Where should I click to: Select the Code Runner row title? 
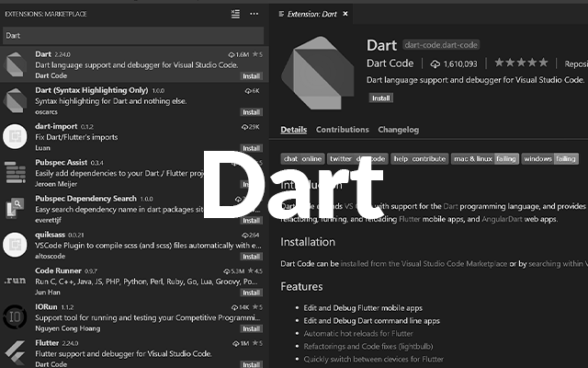click(x=58, y=270)
